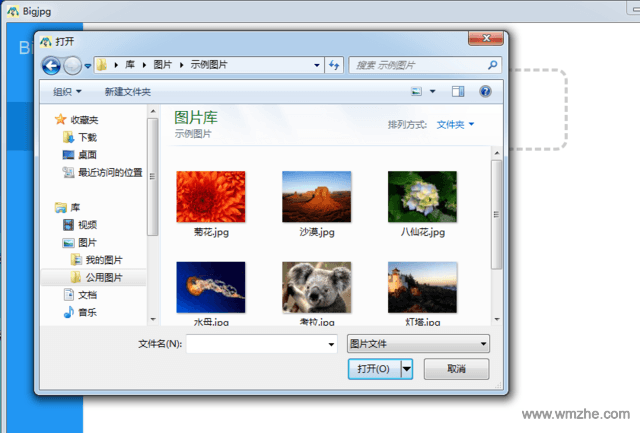Open 最近访问的位置 in the sidebar

click(x=108, y=172)
